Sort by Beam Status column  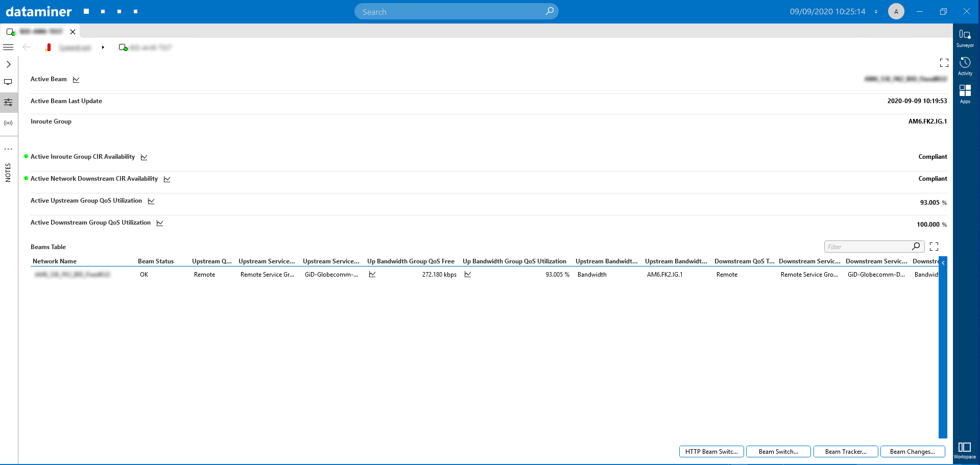[x=156, y=261]
